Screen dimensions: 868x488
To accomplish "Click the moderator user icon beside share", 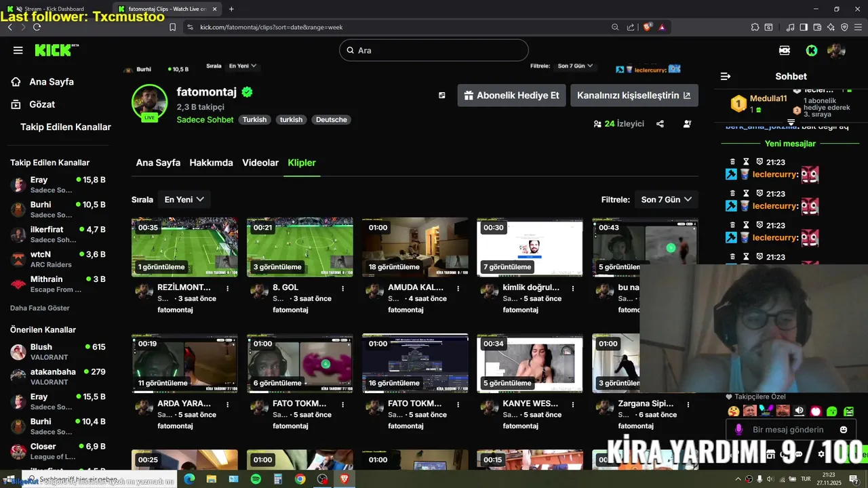I will click(x=688, y=124).
